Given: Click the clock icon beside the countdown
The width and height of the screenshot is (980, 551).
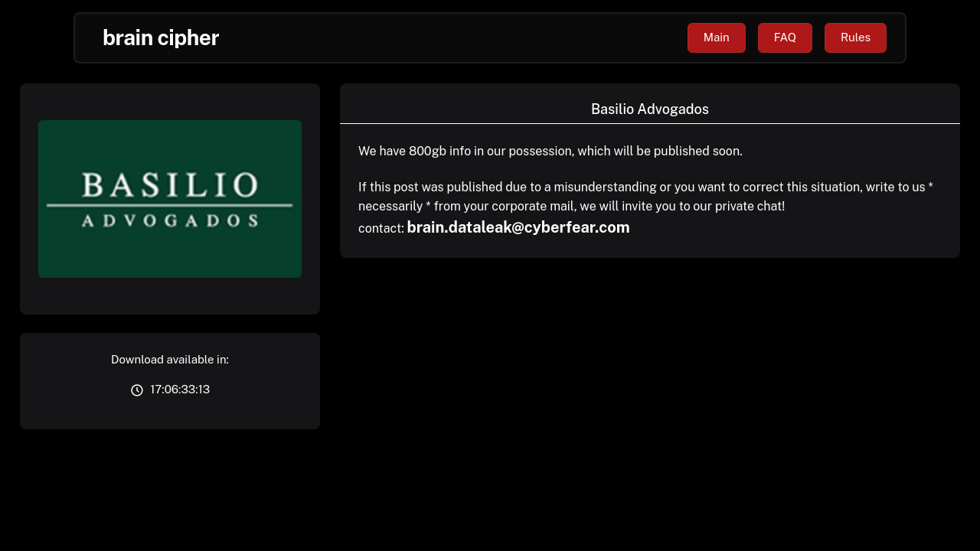Looking at the screenshot, I should pos(137,390).
